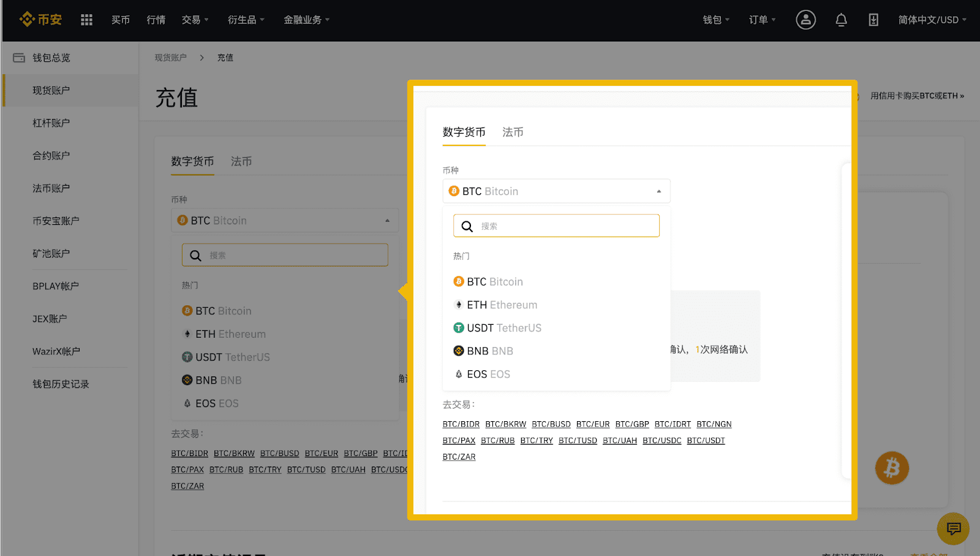Screen dimensions: 980x556
Task: Expand the 交易 menu
Action: 195,20
